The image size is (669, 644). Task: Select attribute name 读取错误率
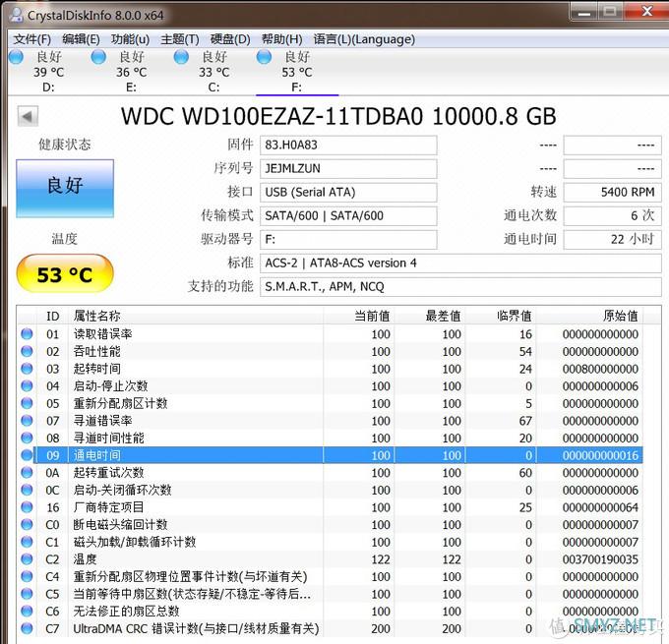pyautogui.click(x=103, y=334)
